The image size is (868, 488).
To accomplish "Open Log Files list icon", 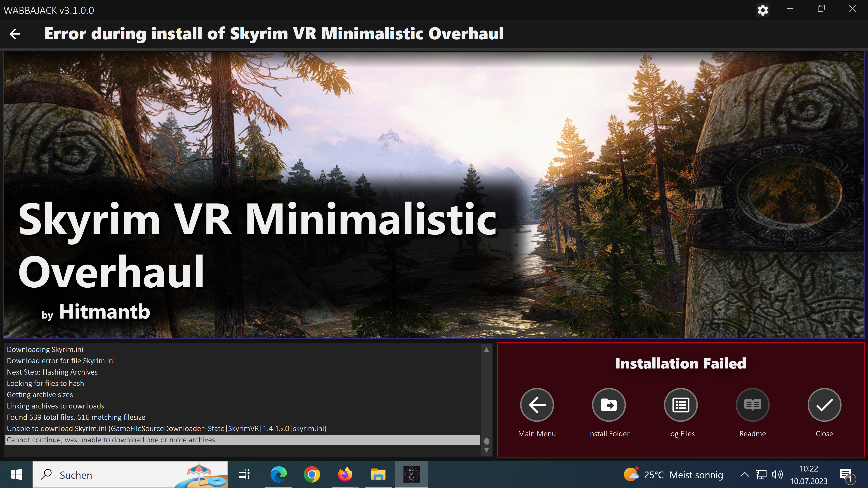I will pyautogui.click(x=681, y=405).
